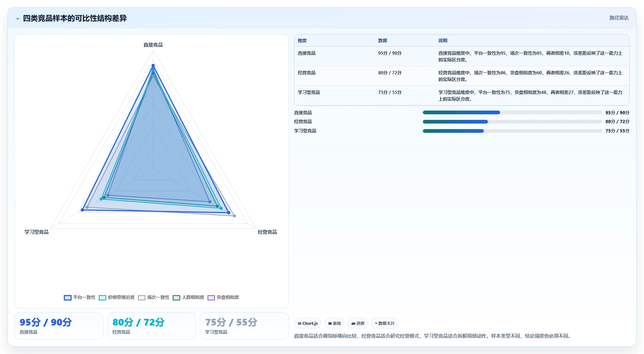
Task: Click the 80分 / 72分 table cell
Action: 390,73
